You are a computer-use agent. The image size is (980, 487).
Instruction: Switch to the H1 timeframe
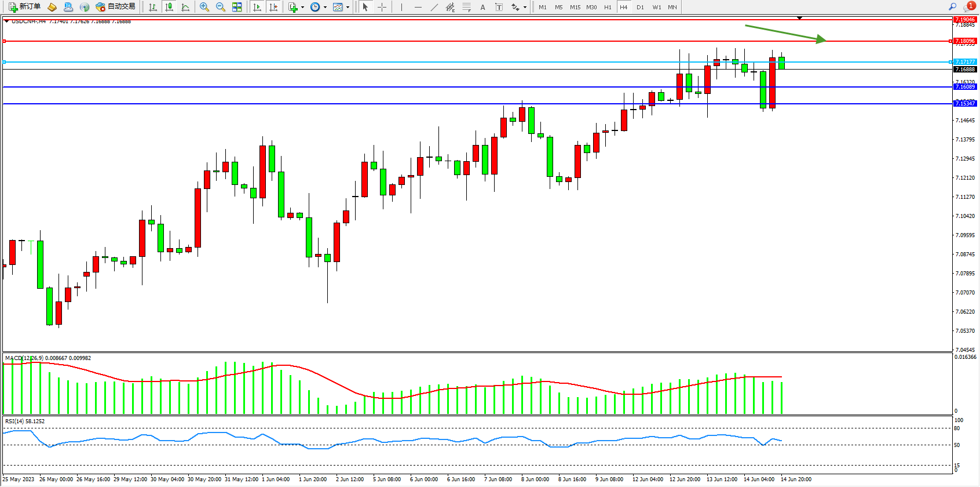(x=608, y=7)
